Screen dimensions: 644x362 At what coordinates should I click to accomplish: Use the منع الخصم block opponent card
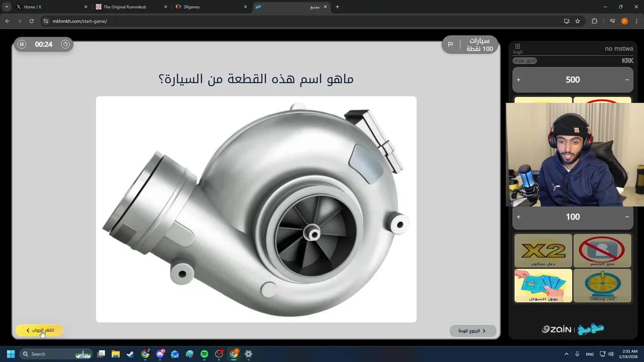[x=602, y=250]
